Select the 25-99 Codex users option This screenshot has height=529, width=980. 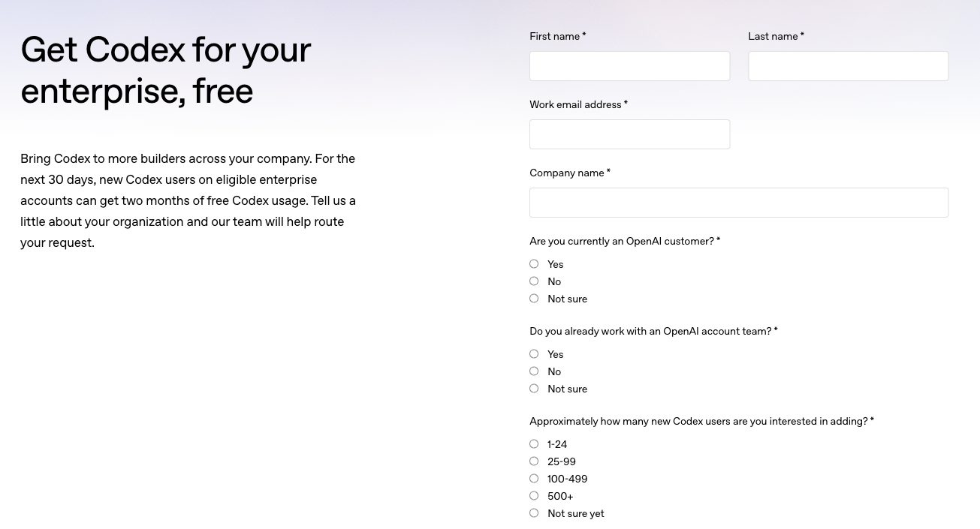[534, 461]
